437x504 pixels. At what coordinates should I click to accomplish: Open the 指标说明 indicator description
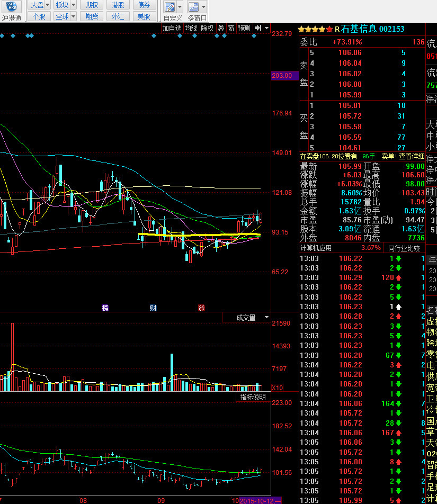[253, 397]
